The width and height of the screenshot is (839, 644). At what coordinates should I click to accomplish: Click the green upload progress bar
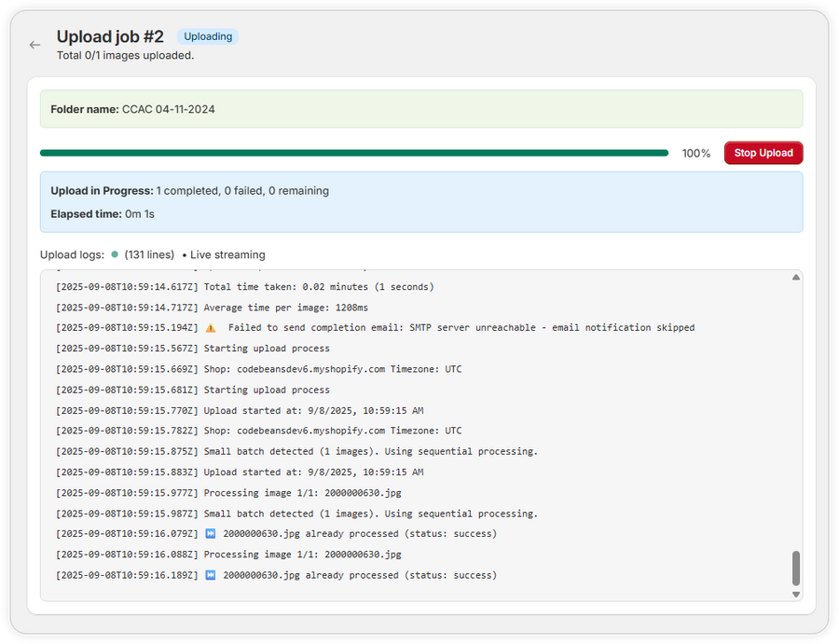(354, 153)
